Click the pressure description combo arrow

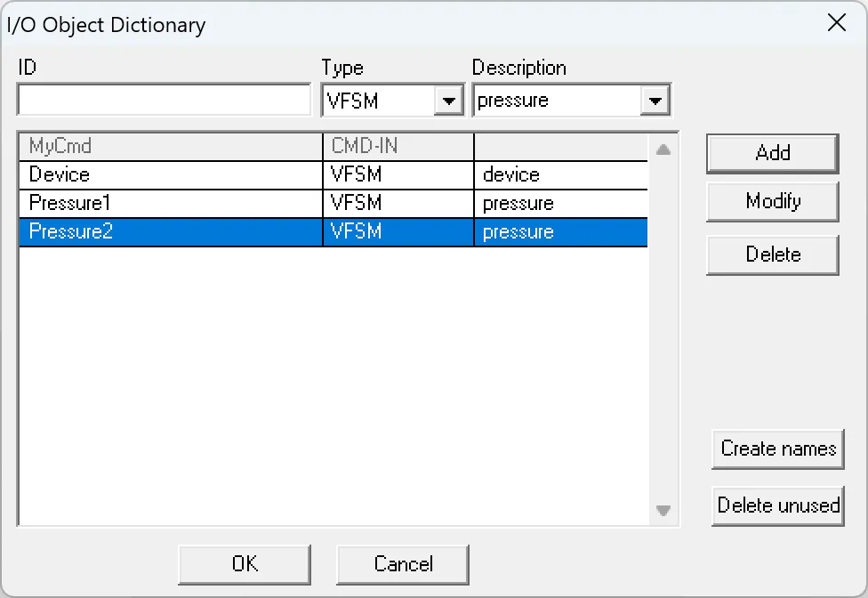(x=656, y=100)
